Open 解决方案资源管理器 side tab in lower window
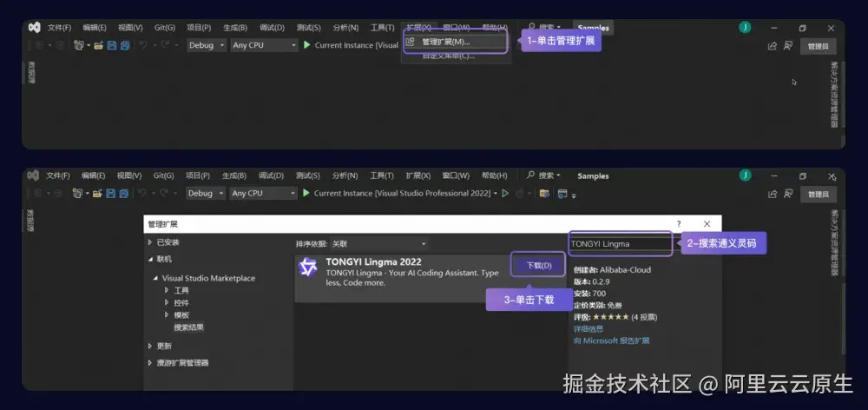Viewport: 868px width, 410px height. 835,242
